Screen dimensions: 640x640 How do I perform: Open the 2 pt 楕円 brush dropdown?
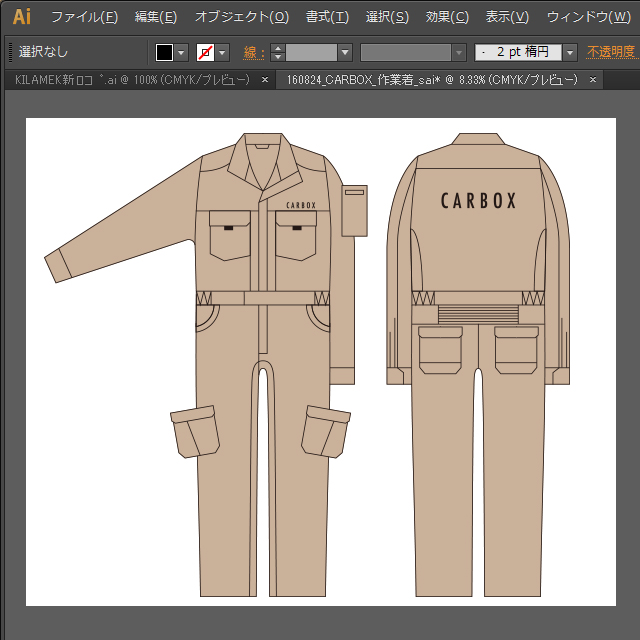569,52
